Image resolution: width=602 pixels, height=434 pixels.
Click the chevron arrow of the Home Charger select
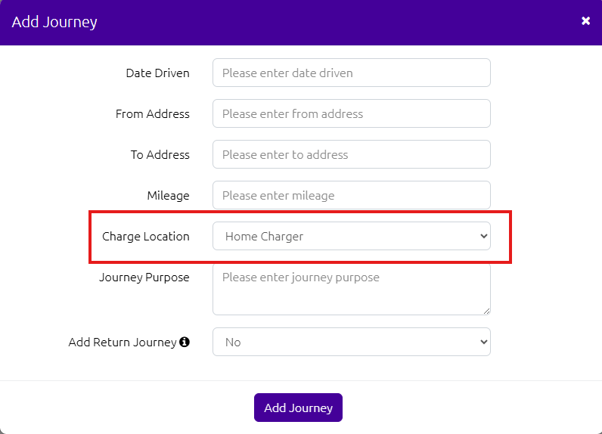tap(484, 236)
